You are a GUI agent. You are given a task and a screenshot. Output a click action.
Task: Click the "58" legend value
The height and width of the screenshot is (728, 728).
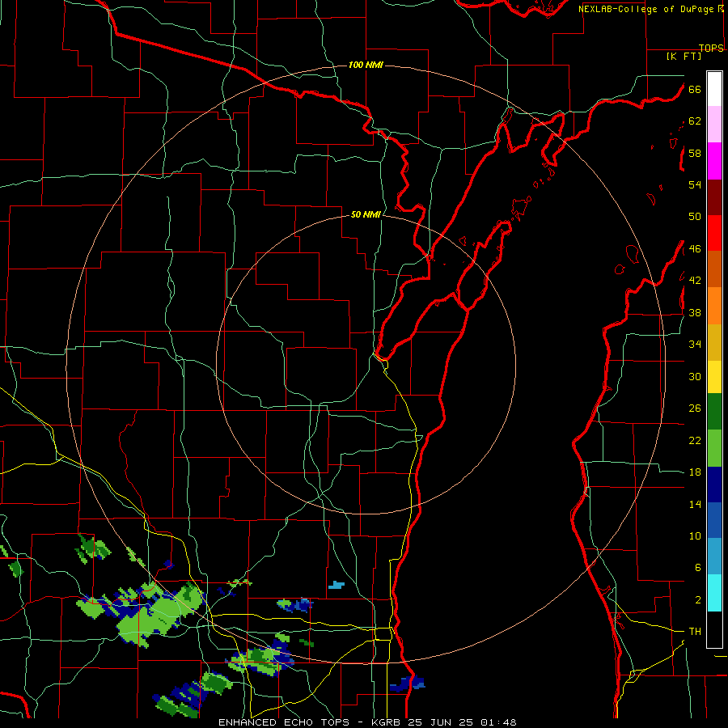tap(695, 153)
